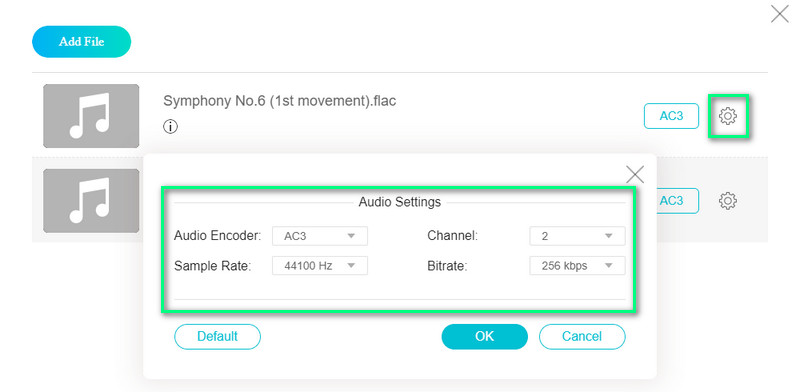Click the first file's music note thumbnail

(91, 116)
